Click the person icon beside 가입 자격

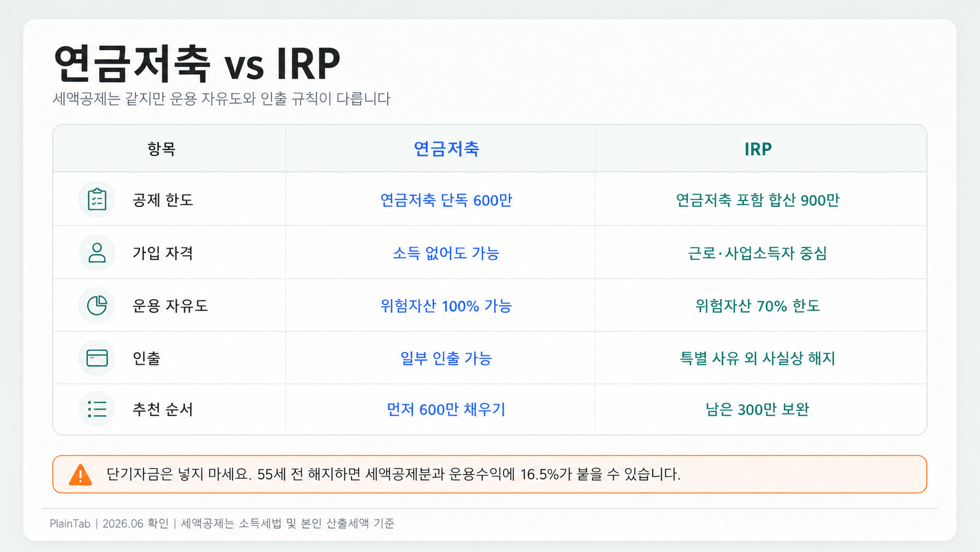(x=97, y=253)
